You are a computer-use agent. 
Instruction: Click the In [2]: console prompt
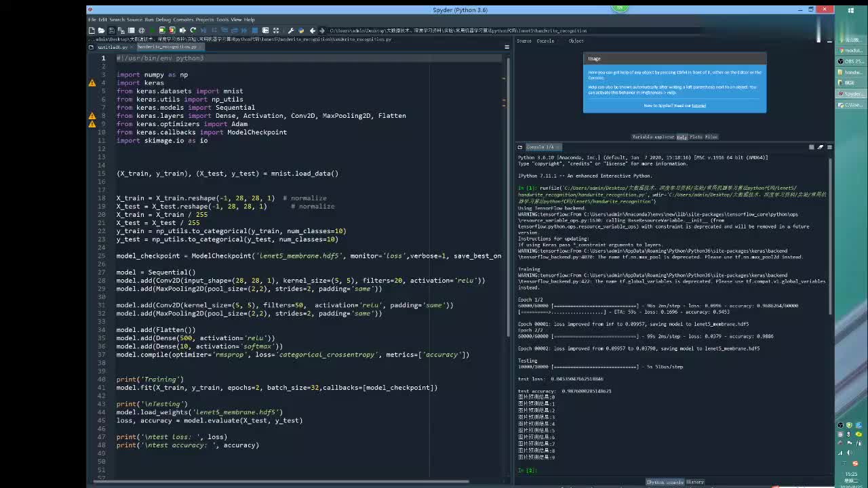527,470
